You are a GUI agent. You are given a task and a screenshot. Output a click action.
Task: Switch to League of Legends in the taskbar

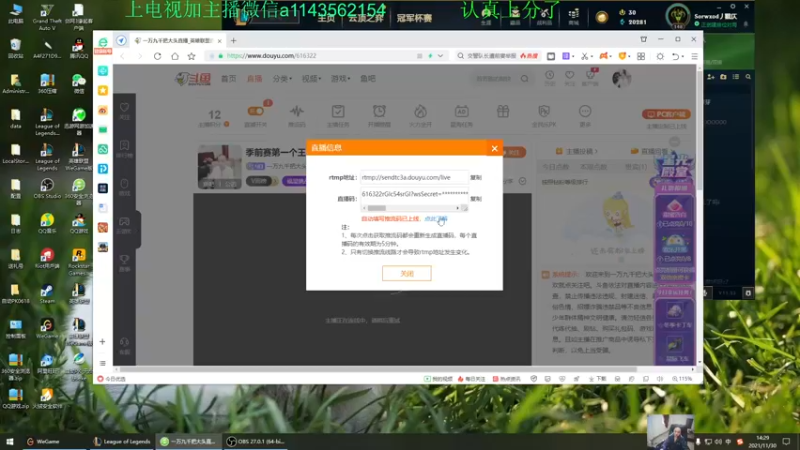pyautogui.click(x=121, y=442)
